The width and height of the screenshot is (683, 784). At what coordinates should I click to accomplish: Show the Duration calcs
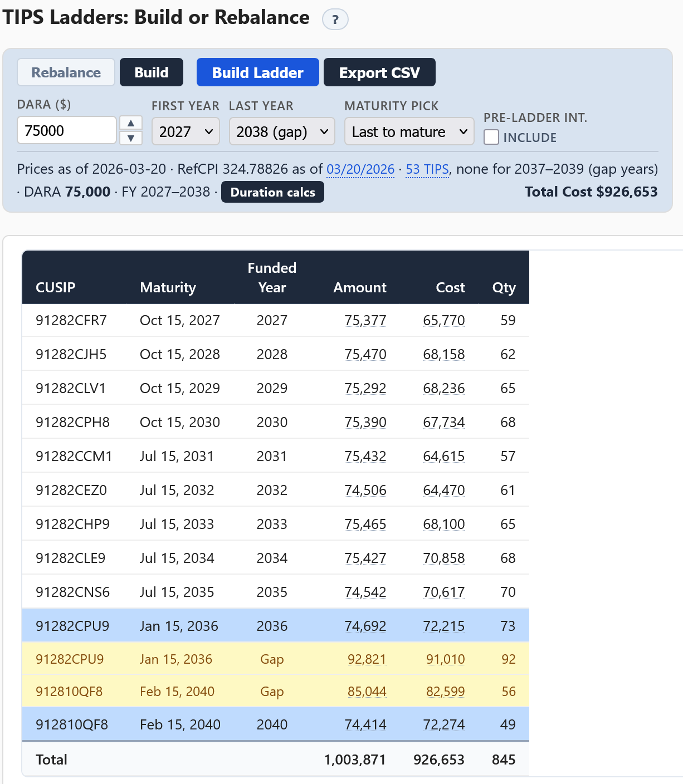(272, 192)
